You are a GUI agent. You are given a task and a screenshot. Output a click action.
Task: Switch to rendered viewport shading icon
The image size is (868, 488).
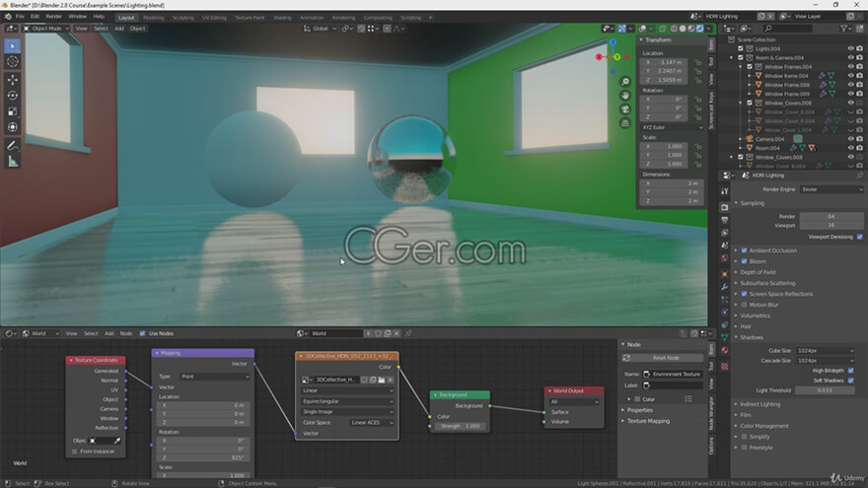tap(699, 29)
